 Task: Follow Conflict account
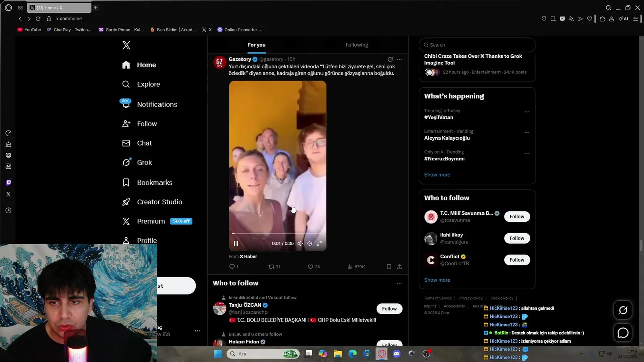pos(517,260)
